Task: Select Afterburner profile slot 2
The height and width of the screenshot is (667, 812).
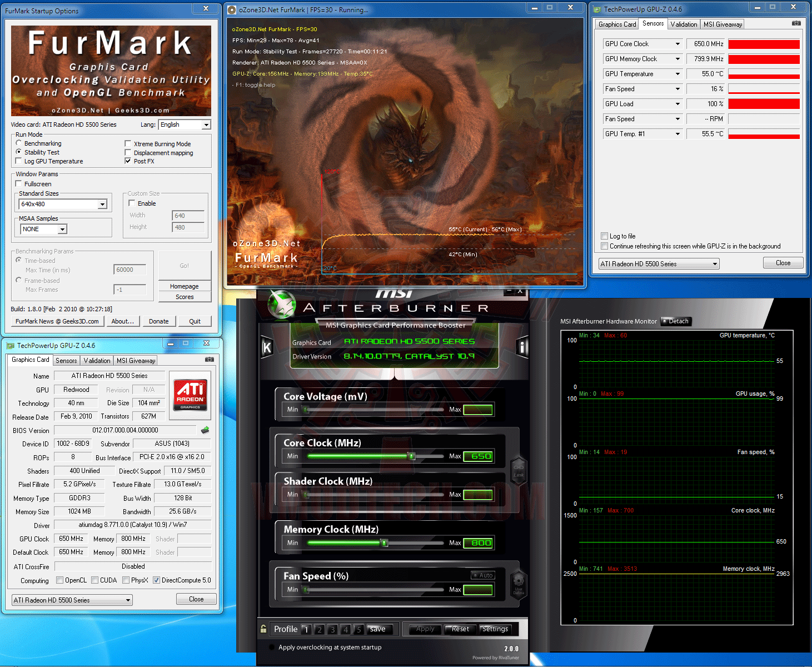Action: coord(319,629)
